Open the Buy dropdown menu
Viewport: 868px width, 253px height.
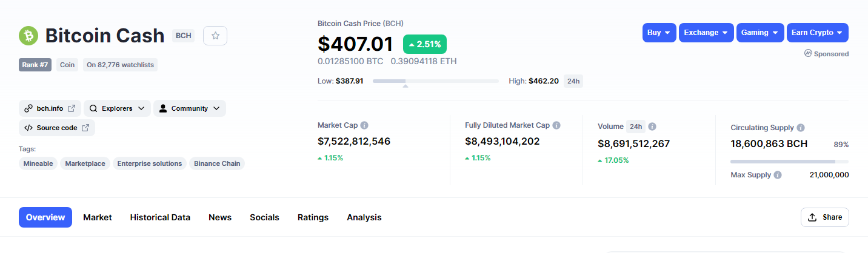[x=659, y=33]
